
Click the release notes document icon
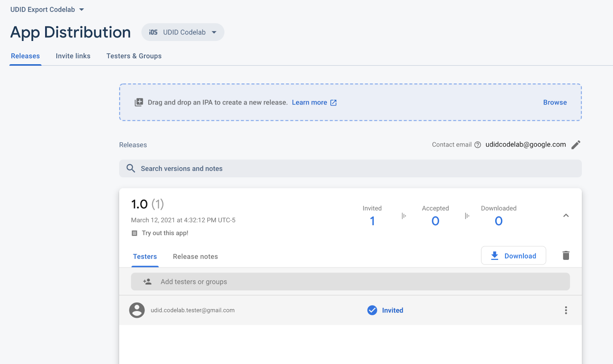134,233
